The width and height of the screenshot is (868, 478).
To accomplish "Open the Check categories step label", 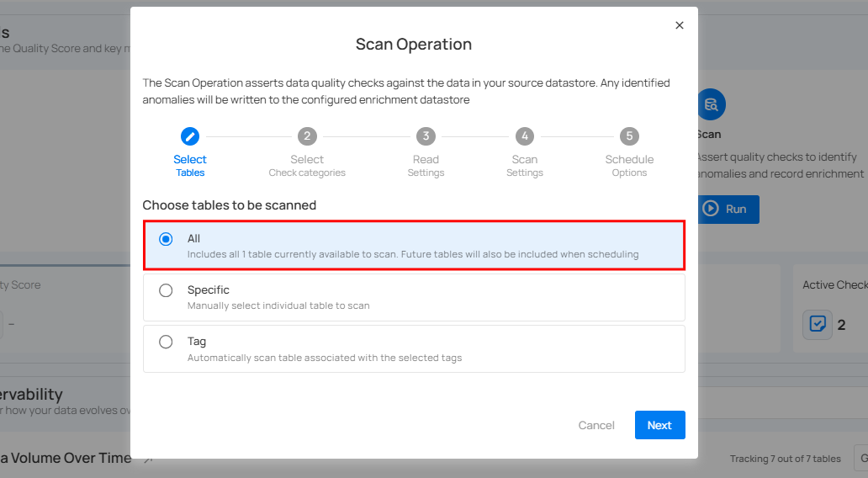I will (307, 166).
